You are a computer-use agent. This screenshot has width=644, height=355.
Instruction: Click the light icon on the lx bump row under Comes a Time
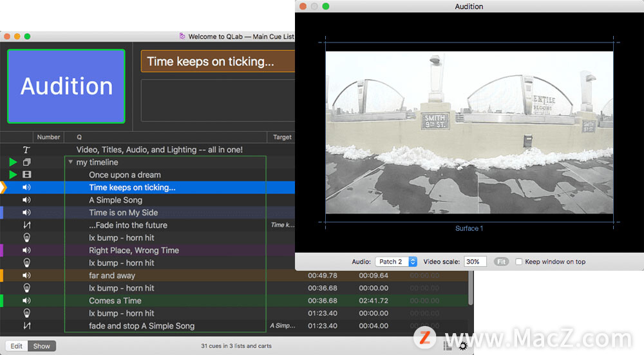(26, 313)
